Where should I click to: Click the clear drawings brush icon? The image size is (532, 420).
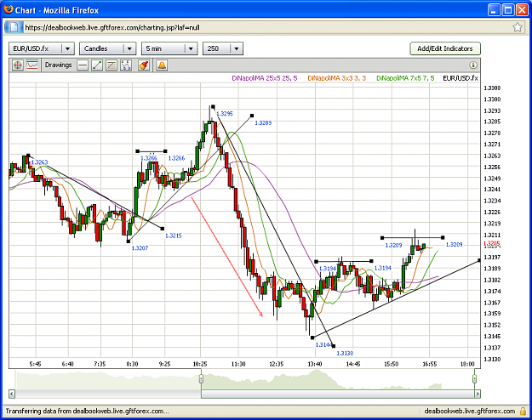(144, 65)
